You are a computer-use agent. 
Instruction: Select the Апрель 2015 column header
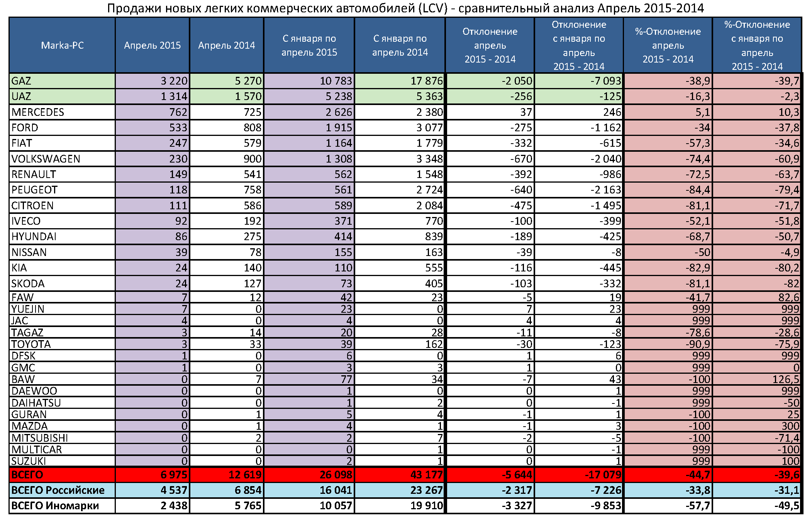click(152, 45)
